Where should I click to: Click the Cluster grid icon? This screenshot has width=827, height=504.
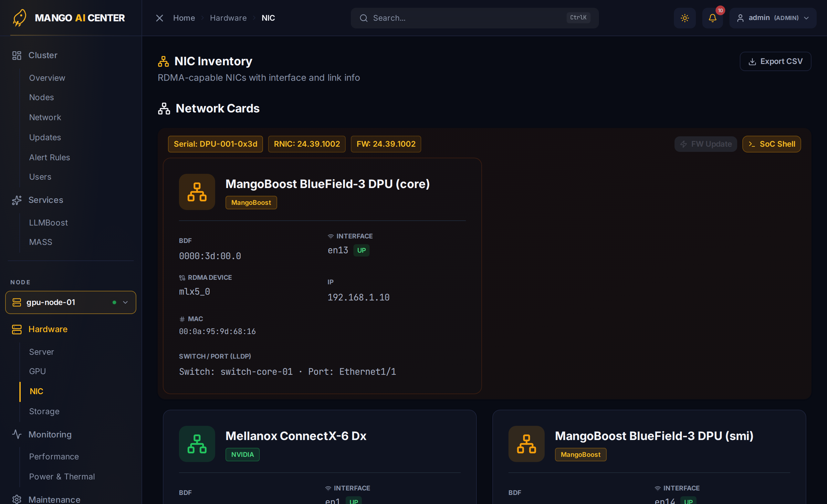tap(16, 55)
